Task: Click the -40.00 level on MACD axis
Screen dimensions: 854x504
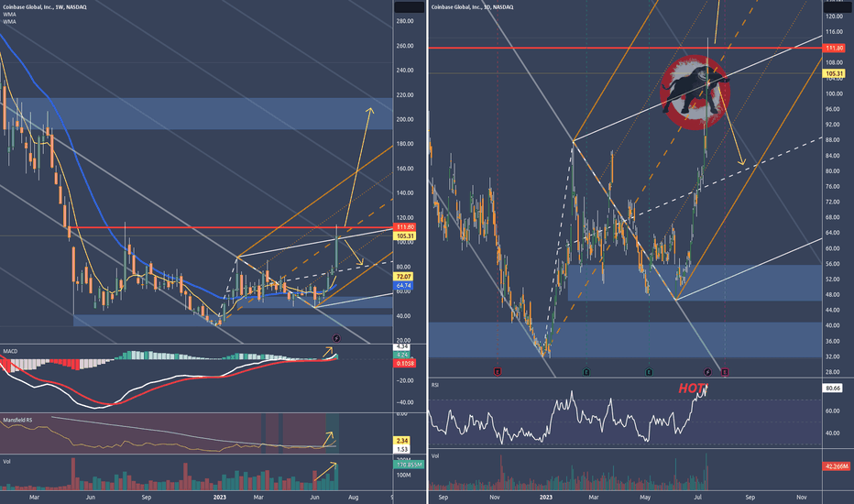Action: click(x=406, y=402)
